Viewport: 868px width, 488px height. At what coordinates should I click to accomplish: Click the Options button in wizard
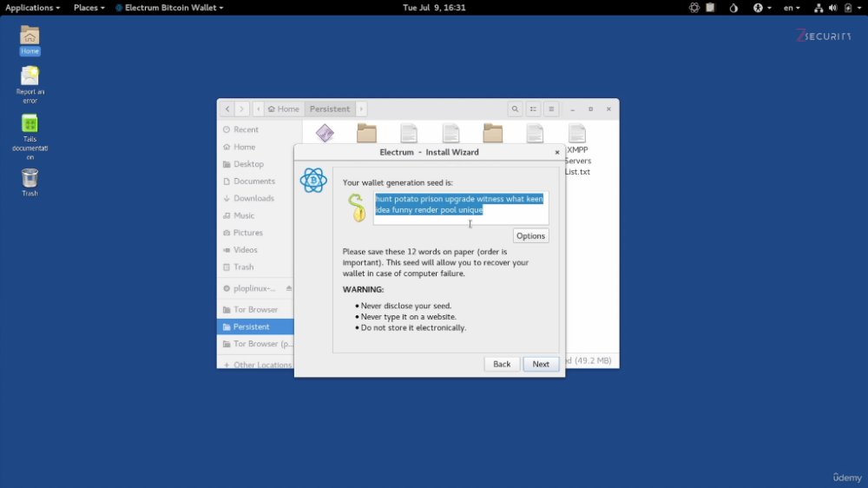pos(530,236)
